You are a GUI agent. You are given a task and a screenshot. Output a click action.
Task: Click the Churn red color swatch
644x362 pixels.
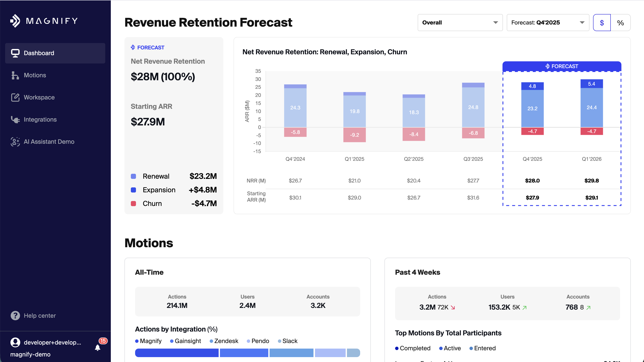(133, 204)
